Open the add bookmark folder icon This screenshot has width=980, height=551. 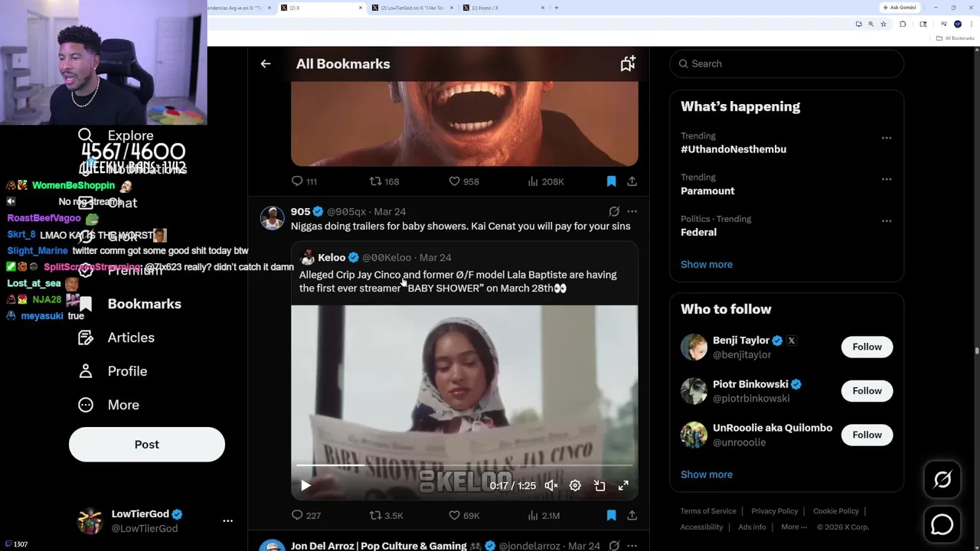click(x=628, y=64)
